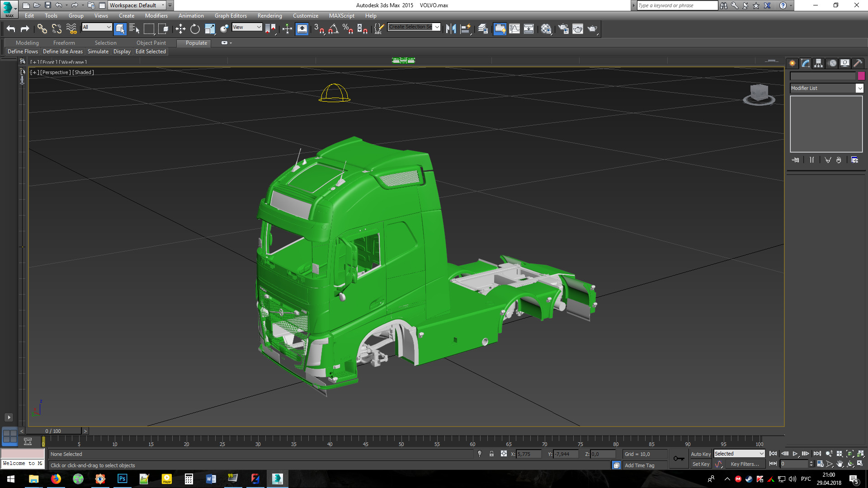Open Key Filters dialog
This screenshot has height=488, width=868.
click(x=745, y=464)
